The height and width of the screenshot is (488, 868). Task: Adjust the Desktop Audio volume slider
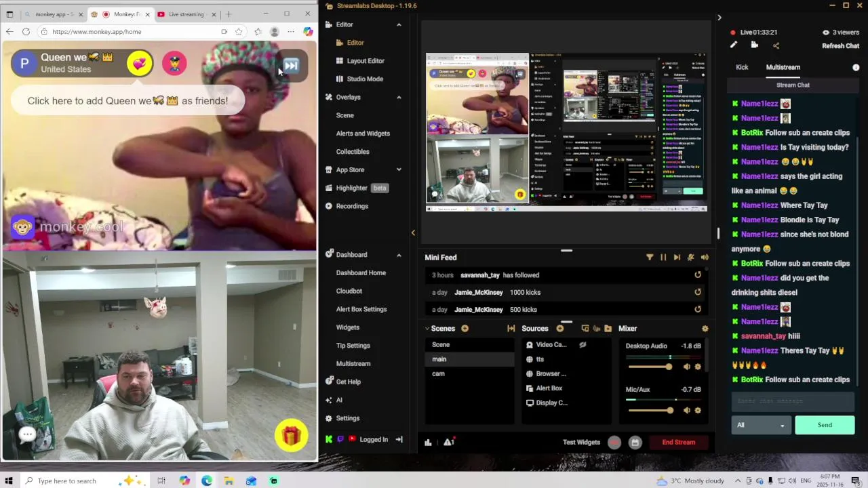(x=650, y=367)
